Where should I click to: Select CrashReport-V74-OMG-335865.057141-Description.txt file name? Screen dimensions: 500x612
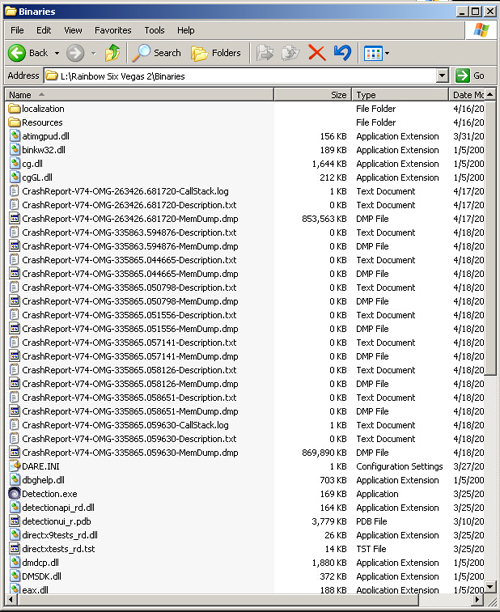coord(129,343)
